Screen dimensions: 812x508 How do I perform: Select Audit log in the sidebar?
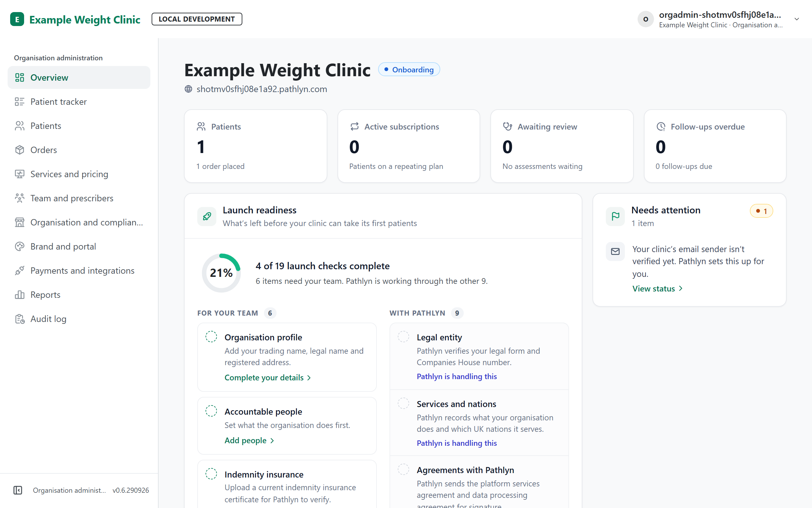[79, 319]
